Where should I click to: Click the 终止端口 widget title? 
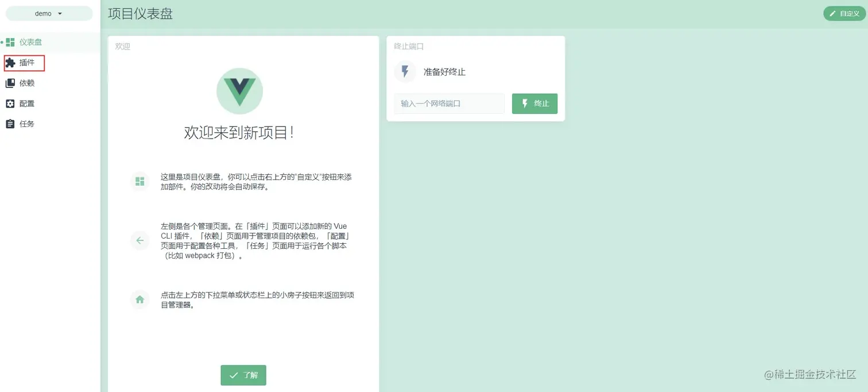coord(409,47)
